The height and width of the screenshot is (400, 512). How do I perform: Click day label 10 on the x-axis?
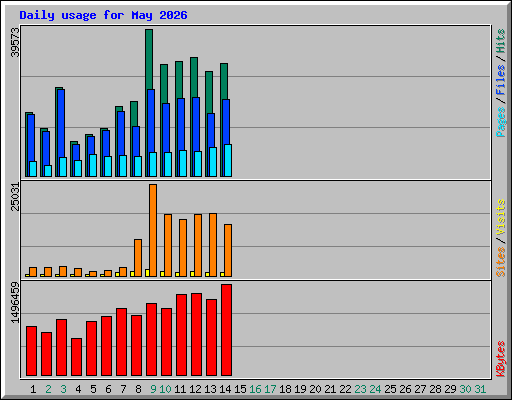(165, 389)
